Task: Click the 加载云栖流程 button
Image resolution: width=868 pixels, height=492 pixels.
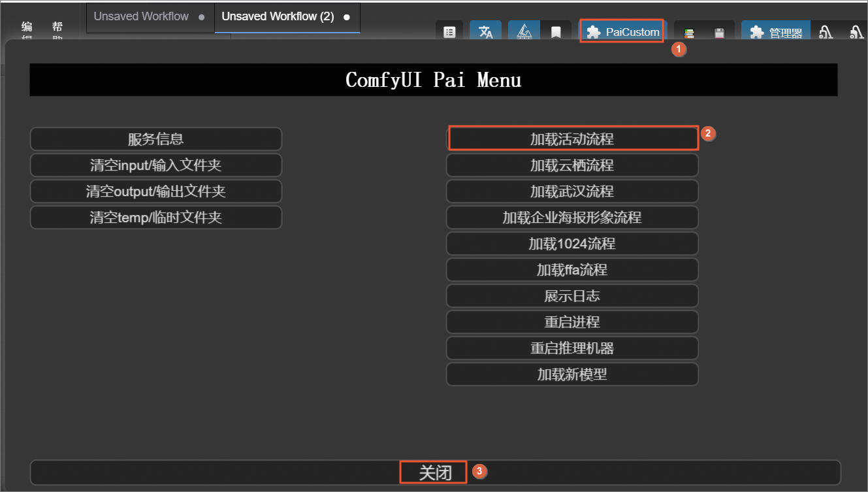Action: tap(572, 165)
